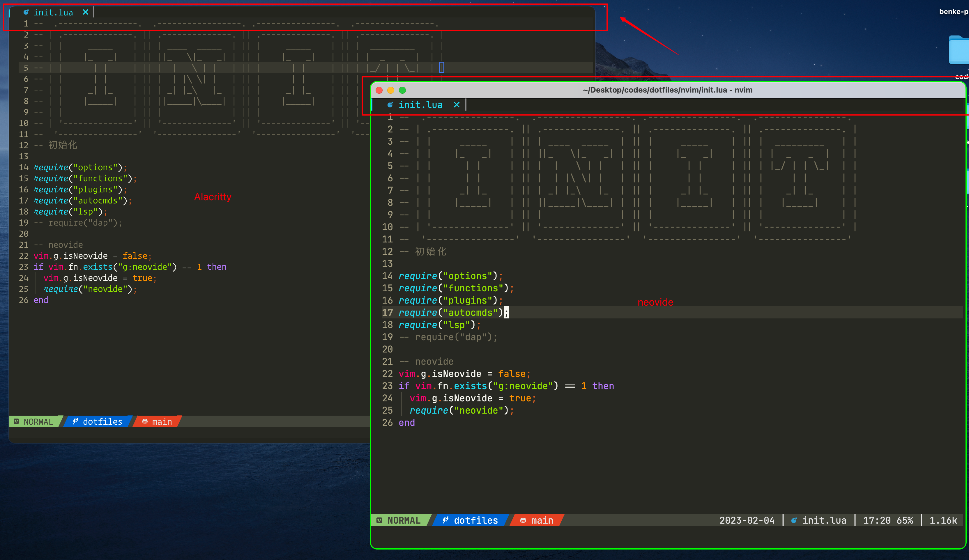
Task: Click the folder icon on the desktop
Action: 960,50
